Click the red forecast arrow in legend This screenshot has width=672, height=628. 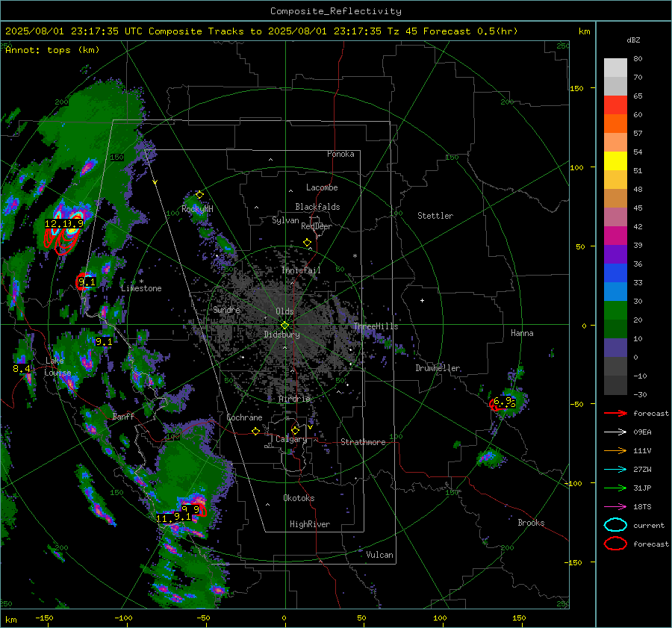(615, 413)
